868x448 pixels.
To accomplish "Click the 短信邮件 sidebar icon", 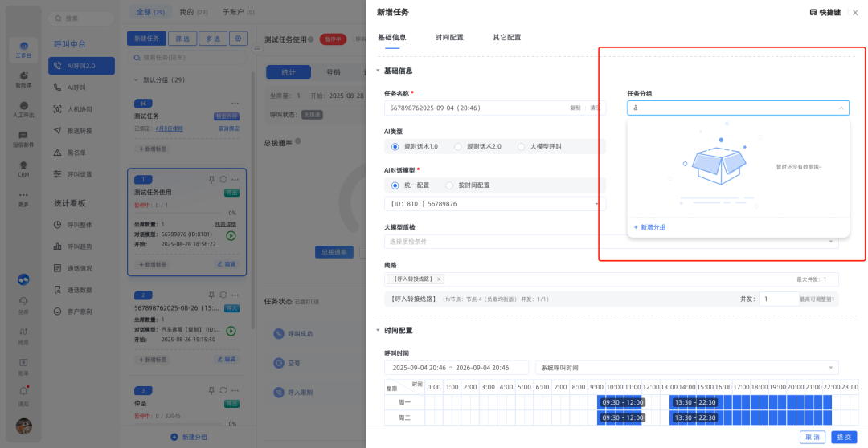I will point(23,137).
